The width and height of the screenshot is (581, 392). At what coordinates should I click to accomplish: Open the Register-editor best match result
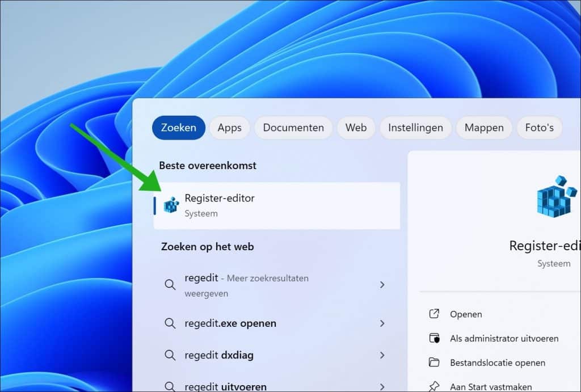coord(277,205)
